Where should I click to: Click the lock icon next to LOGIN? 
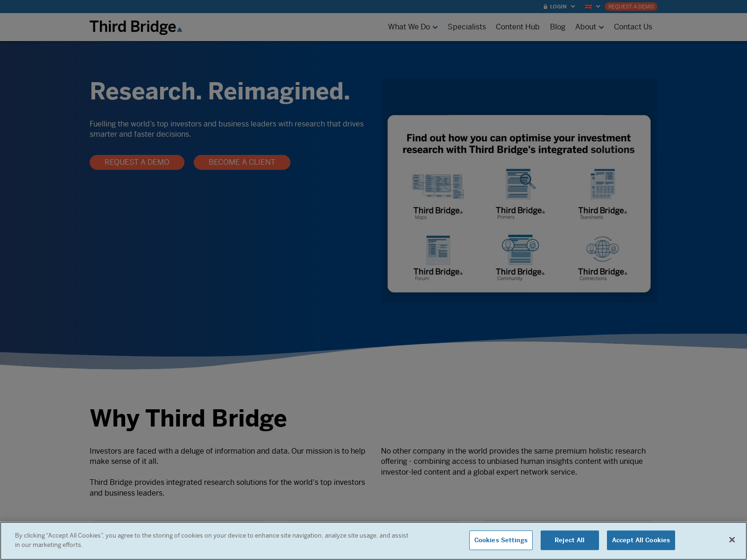[x=545, y=7]
